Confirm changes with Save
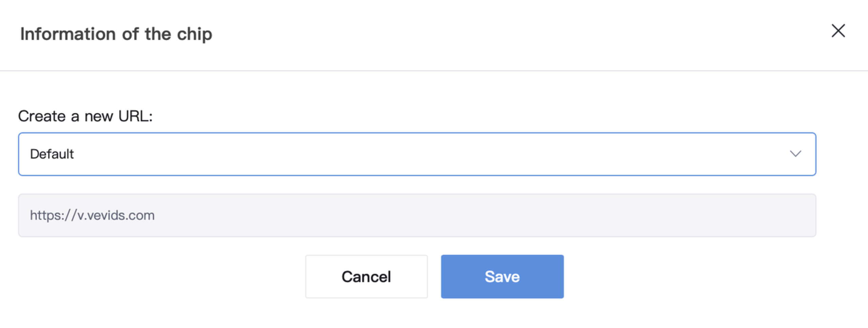 [x=502, y=276]
